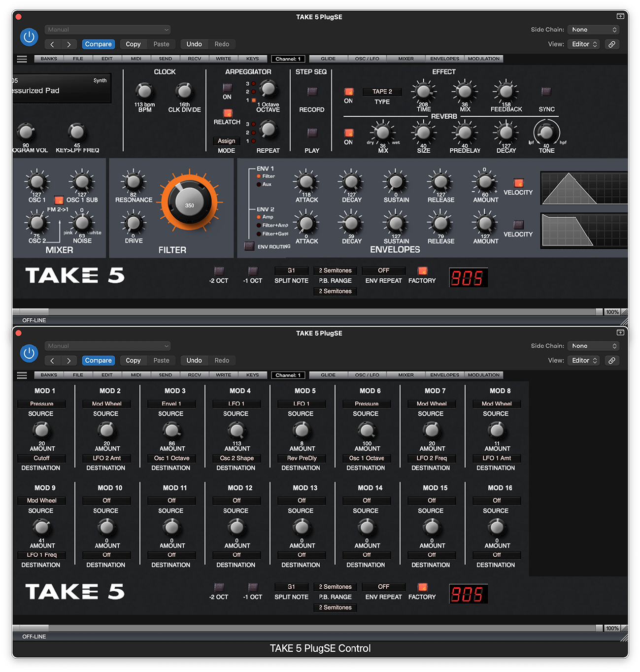Click the red 905 program number display in the top window
640x672 pixels.
[468, 278]
